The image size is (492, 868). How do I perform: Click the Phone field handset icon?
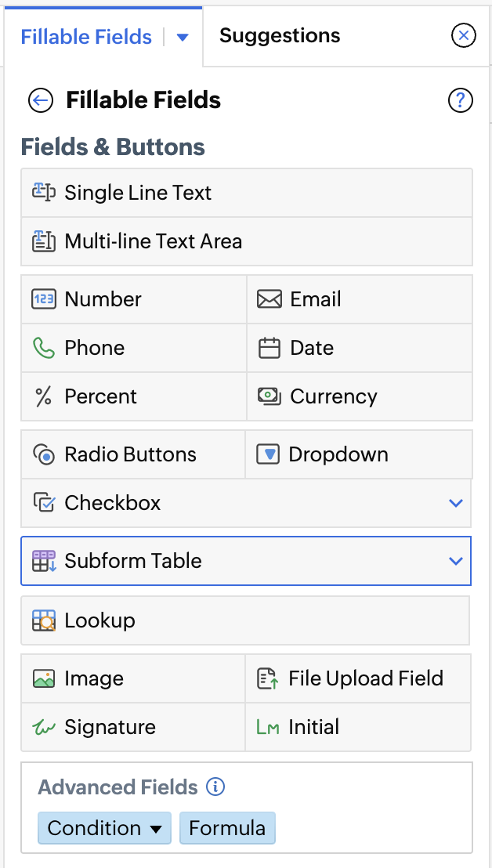point(43,348)
